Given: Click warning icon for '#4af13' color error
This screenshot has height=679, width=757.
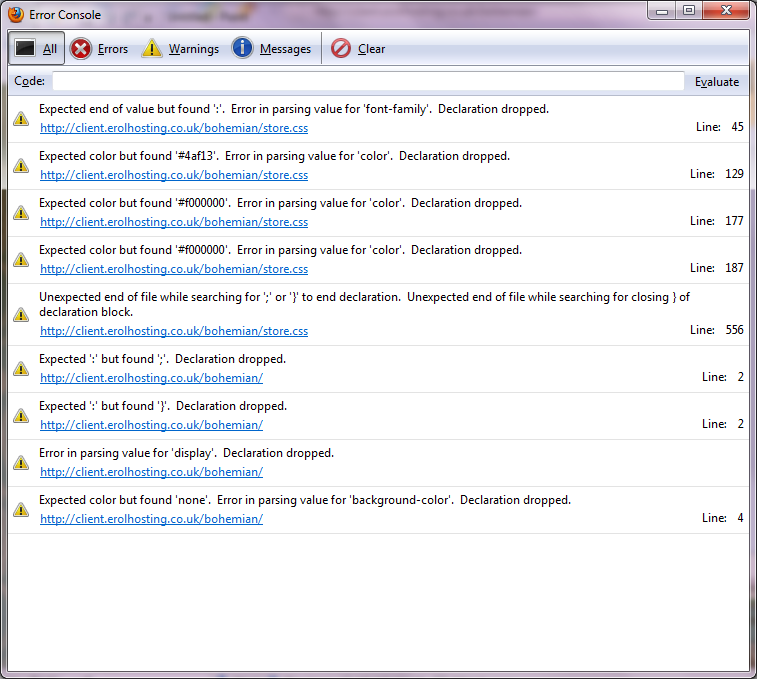Looking at the screenshot, I should coord(21,166).
